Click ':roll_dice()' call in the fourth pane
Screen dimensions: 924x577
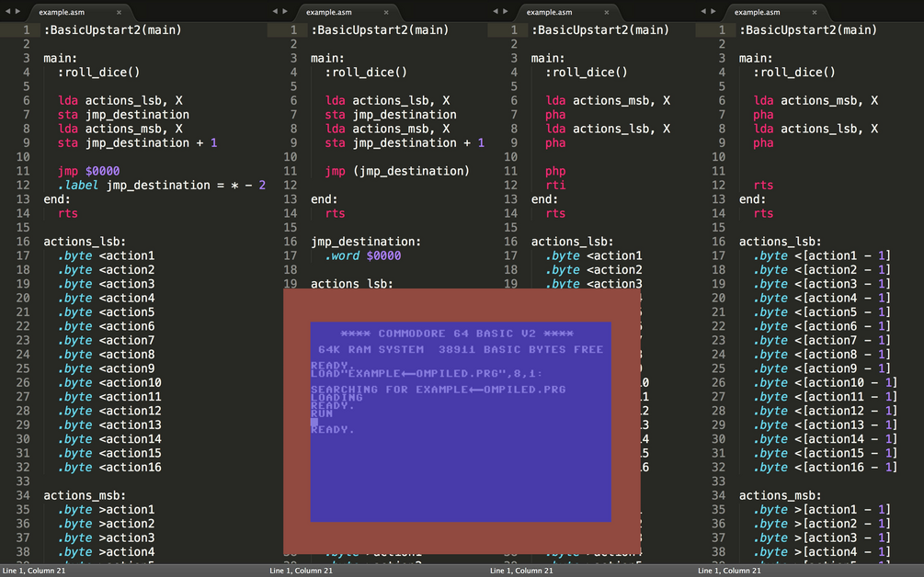pos(793,73)
